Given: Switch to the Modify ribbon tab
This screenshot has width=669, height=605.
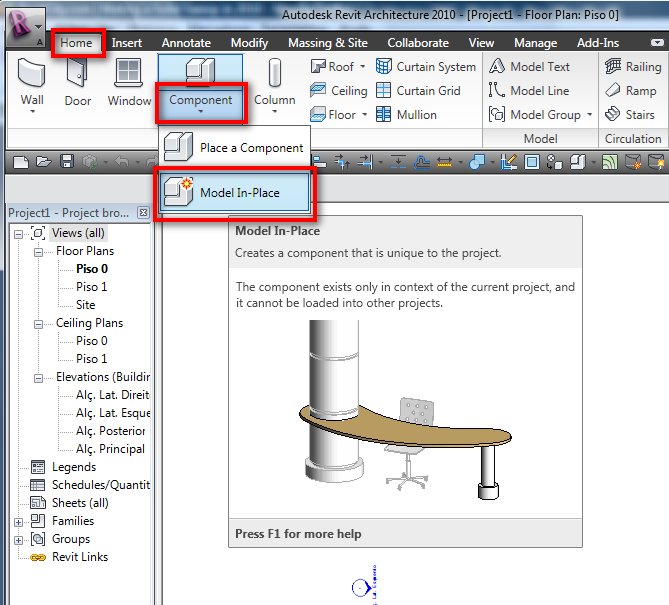Looking at the screenshot, I should (x=250, y=43).
